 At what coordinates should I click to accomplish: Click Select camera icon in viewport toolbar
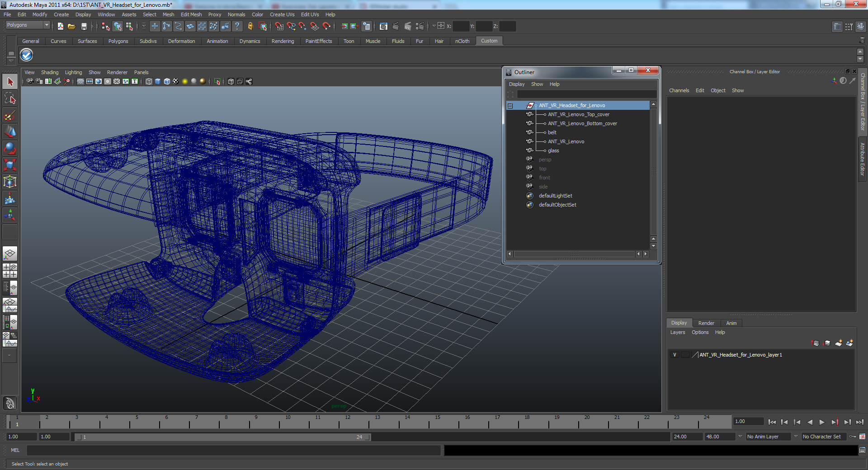click(30, 81)
